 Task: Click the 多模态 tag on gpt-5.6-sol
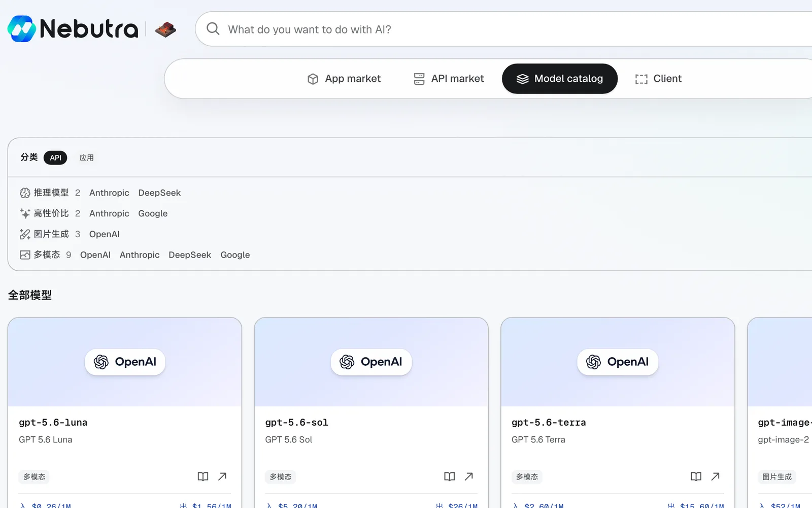click(281, 477)
